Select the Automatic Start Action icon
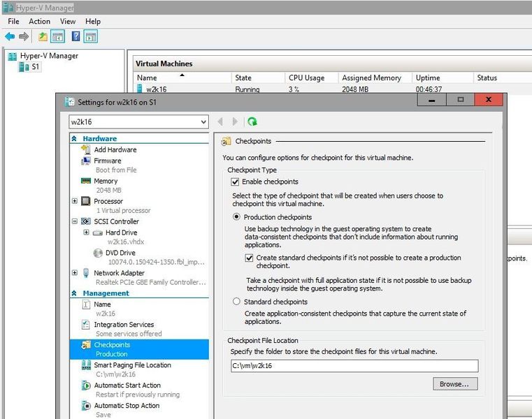This screenshot has height=419, width=532. point(86,385)
